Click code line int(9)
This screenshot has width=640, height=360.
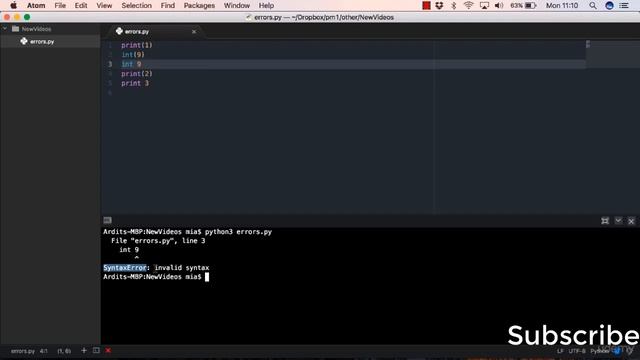(x=133, y=54)
